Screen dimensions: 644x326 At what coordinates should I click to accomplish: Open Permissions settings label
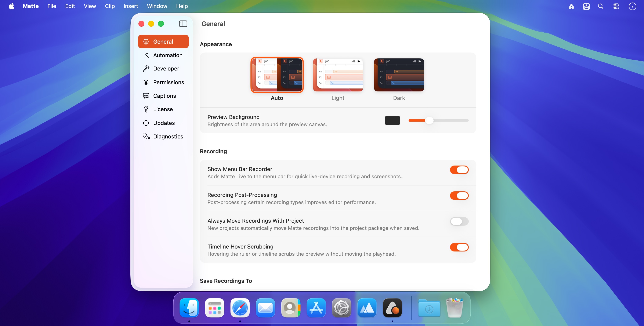pyautogui.click(x=169, y=82)
